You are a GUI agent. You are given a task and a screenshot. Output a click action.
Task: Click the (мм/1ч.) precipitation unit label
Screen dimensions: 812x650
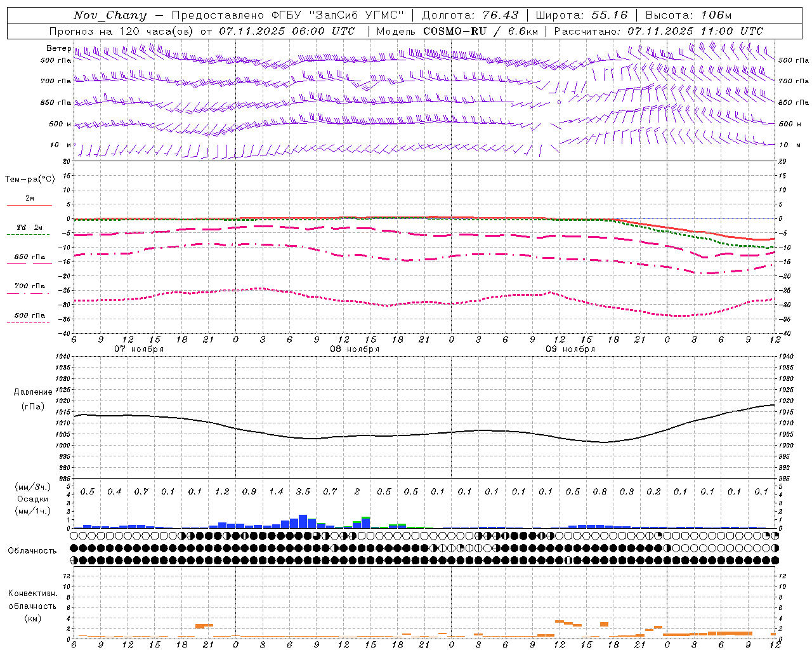(33, 511)
